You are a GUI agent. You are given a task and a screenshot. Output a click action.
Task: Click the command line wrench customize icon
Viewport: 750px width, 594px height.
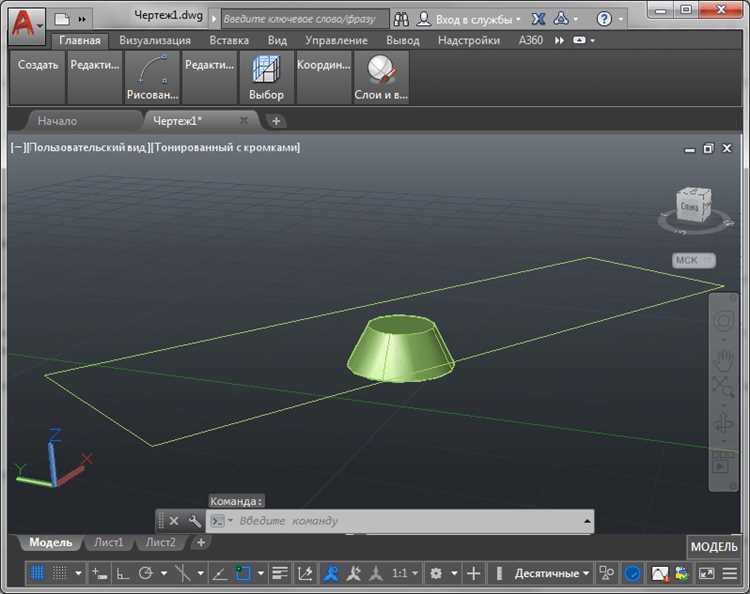click(195, 521)
